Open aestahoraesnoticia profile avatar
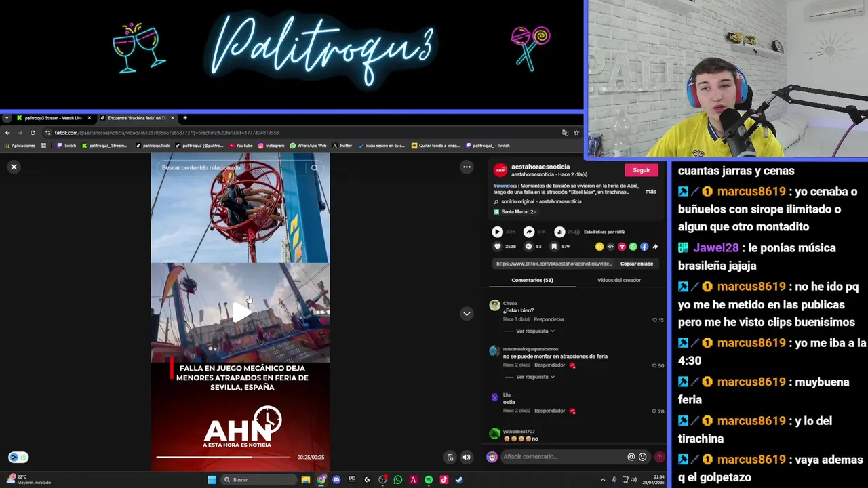Viewport: 868px width, 488px height. [x=500, y=170]
